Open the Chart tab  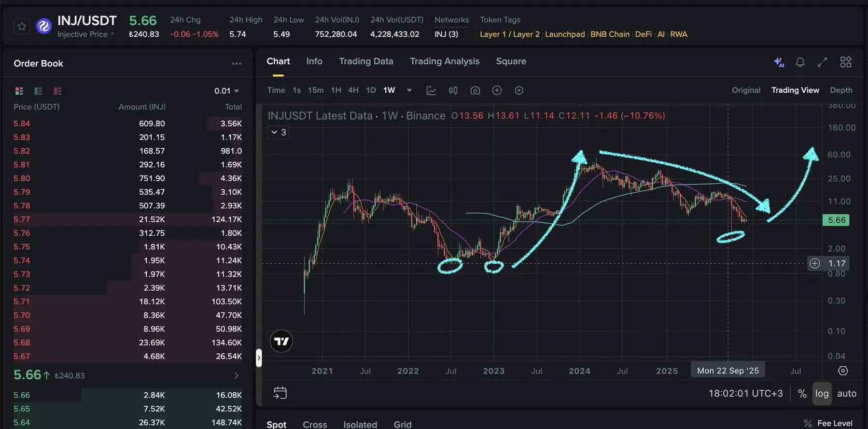click(x=278, y=61)
